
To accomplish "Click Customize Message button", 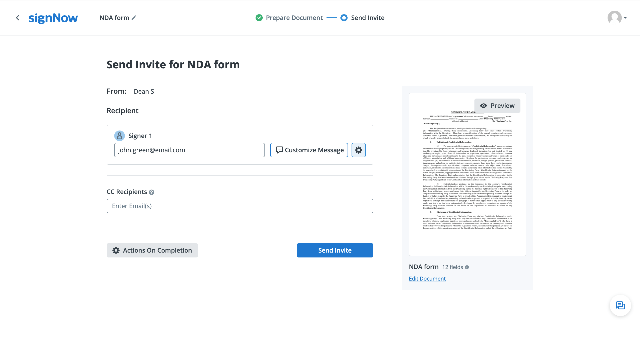I will point(309,150).
